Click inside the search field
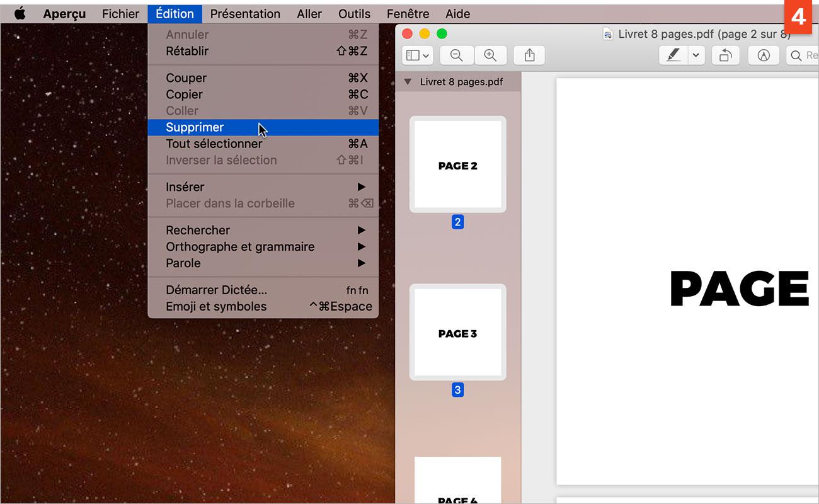Image resolution: width=819 pixels, height=504 pixels. pyautogui.click(x=810, y=55)
